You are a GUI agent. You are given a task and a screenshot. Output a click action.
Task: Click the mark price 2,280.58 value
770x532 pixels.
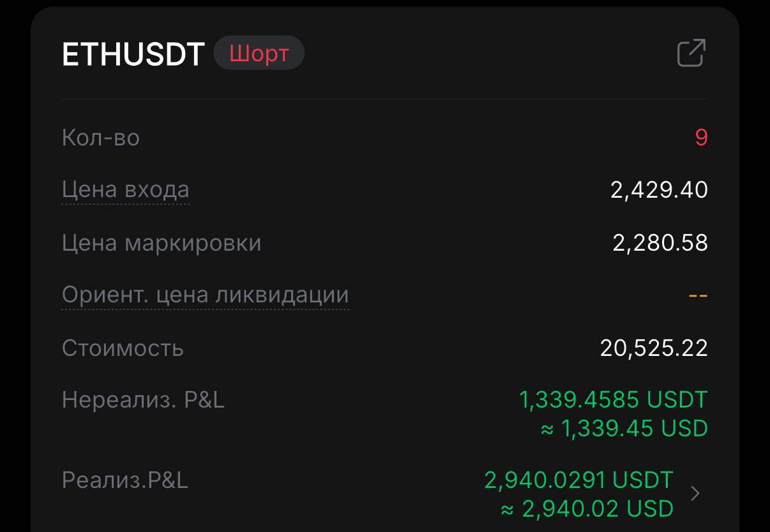pyautogui.click(x=659, y=242)
